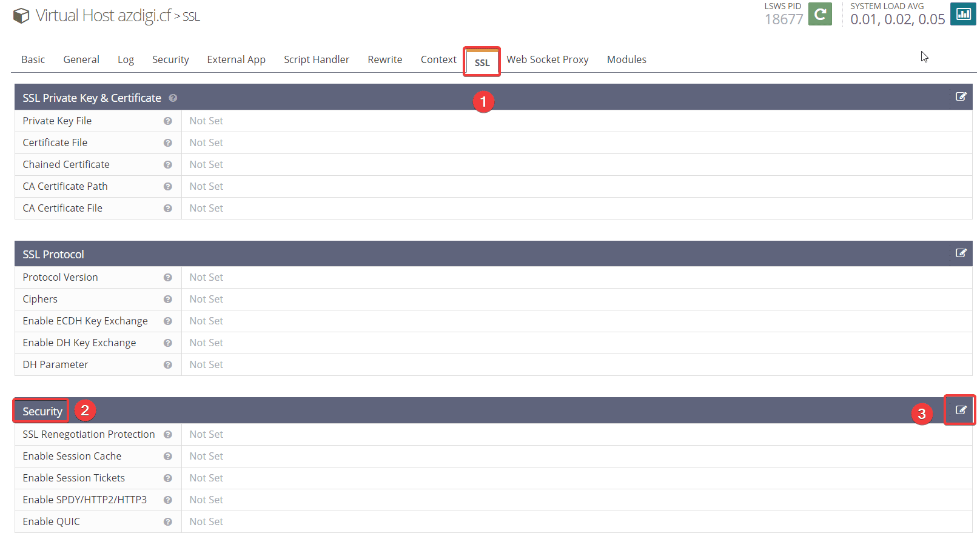Click the SSL Renegotiation Protection label

[89, 434]
